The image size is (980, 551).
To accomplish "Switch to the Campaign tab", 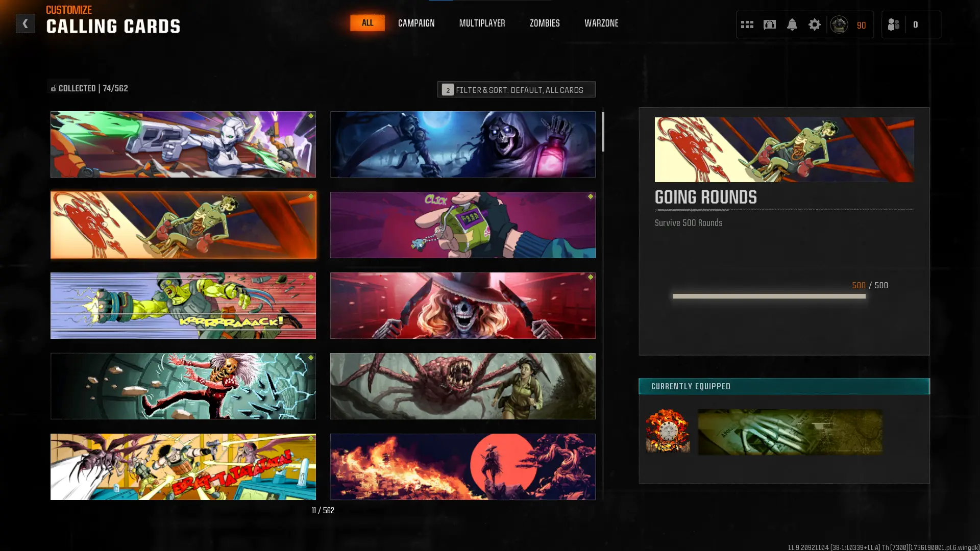I will tap(416, 23).
